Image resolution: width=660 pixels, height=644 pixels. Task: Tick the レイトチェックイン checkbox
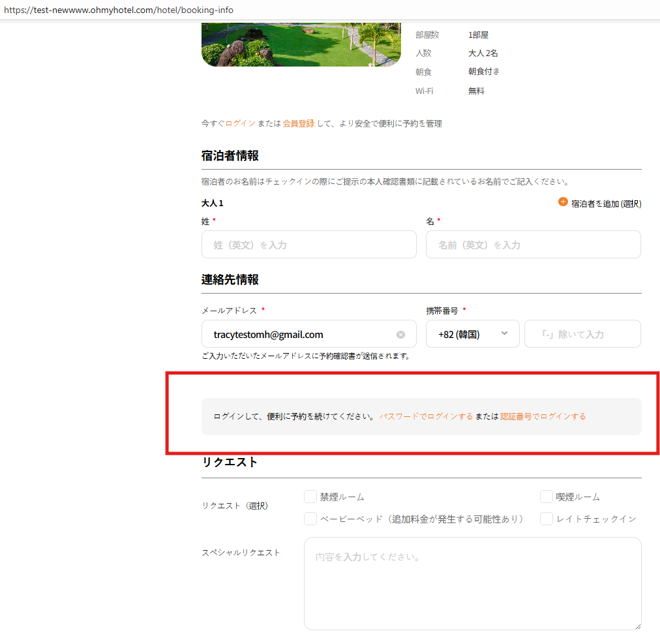click(547, 519)
